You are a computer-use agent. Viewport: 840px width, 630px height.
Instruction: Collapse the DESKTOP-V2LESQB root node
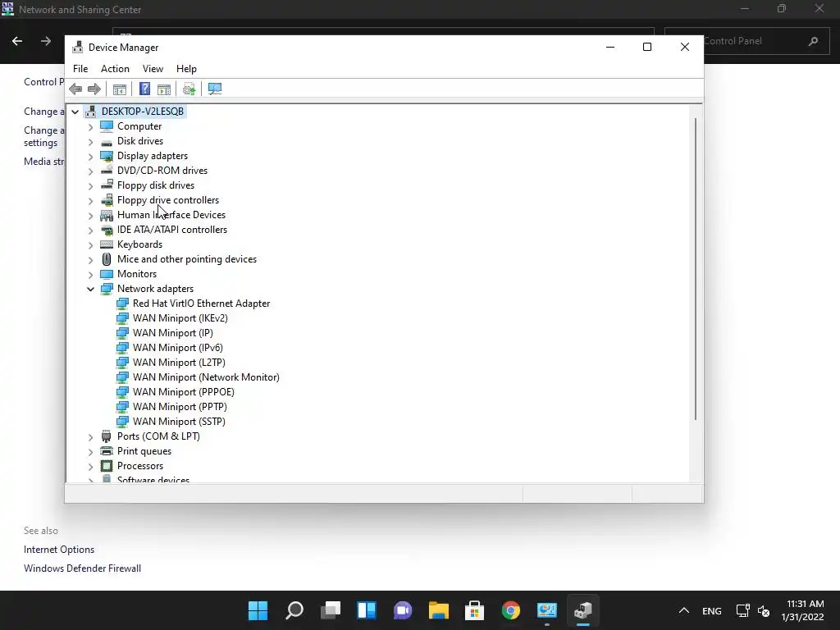(x=75, y=112)
